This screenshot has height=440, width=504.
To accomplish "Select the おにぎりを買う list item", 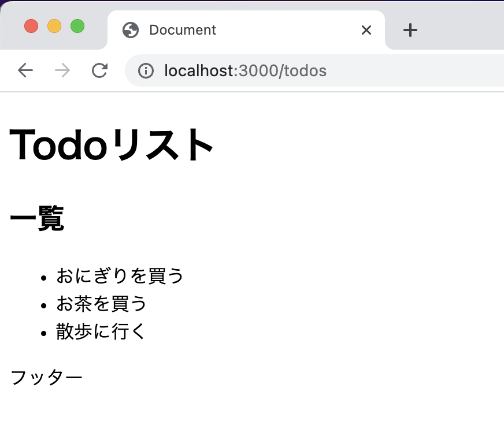I will 120,275.
